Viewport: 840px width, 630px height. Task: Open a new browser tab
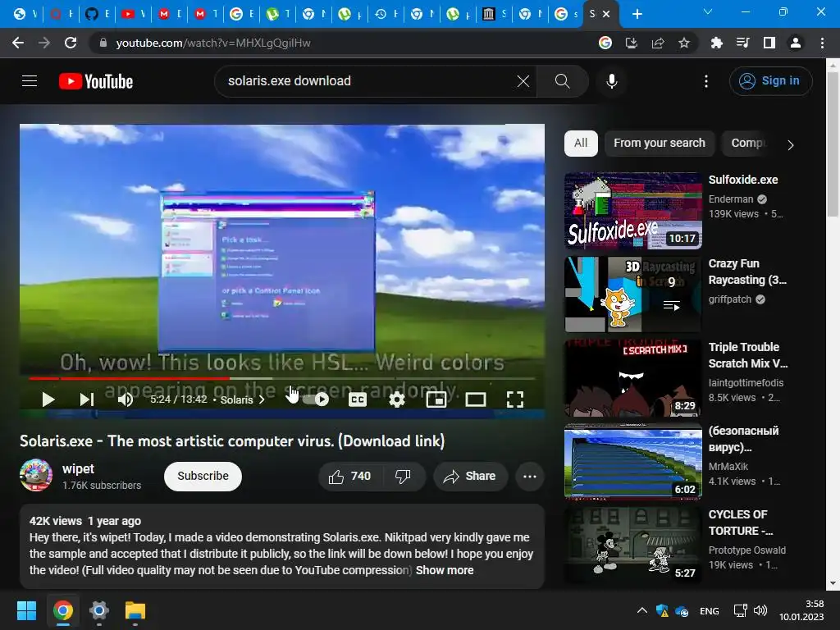point(637,14)
